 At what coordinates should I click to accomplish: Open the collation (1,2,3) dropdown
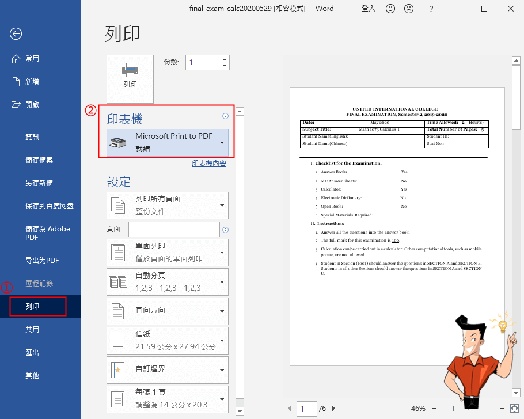pyautogui.click(x=168, y=282)
